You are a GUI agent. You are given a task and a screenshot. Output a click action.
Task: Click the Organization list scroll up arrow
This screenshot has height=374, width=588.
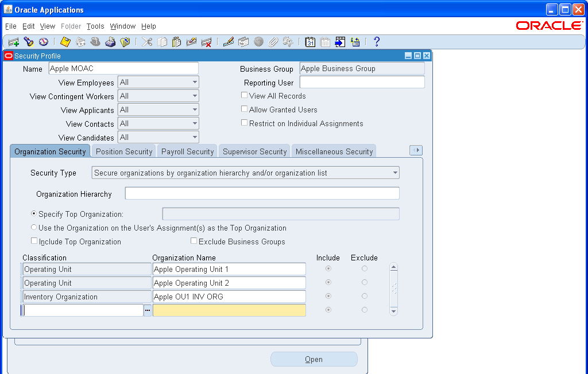(x=393, y=267)
